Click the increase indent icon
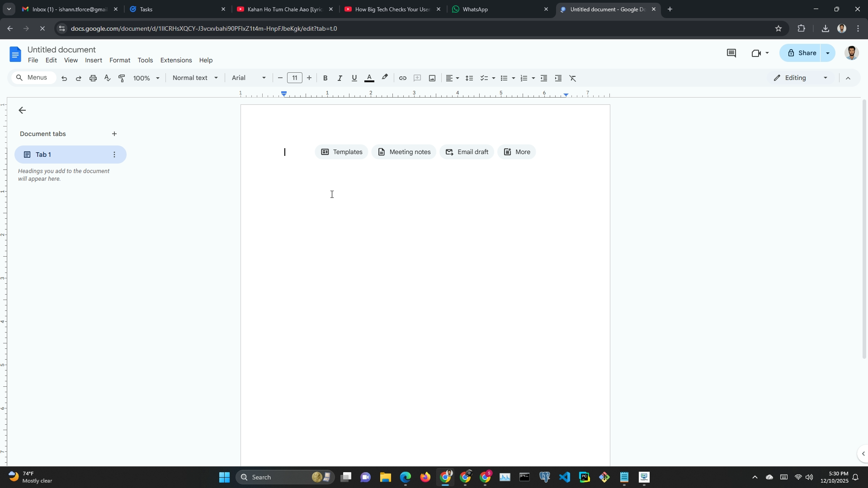The image size is (868, 488). point(558,78)
